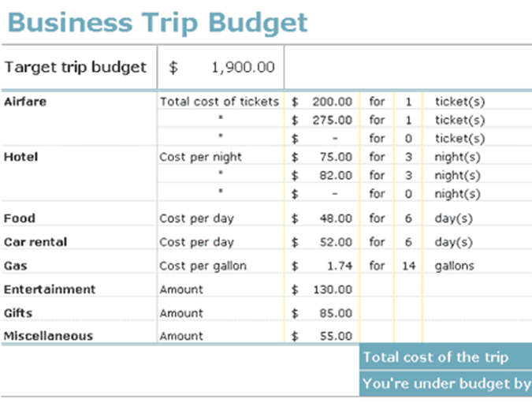Select the 275.00 airfare ticket cost cell
Viewport: 532px width, 410px height.
[x=332, y=121]
